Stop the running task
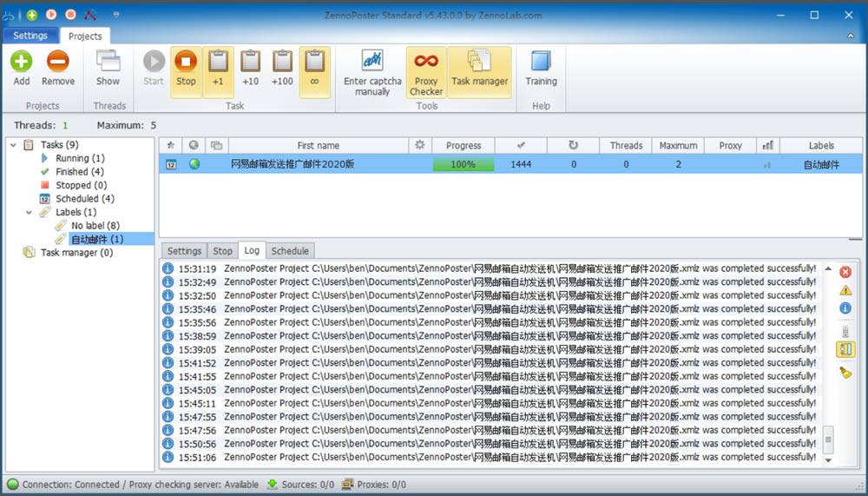The height and width of the screenshot is (496, 868). 186,72
